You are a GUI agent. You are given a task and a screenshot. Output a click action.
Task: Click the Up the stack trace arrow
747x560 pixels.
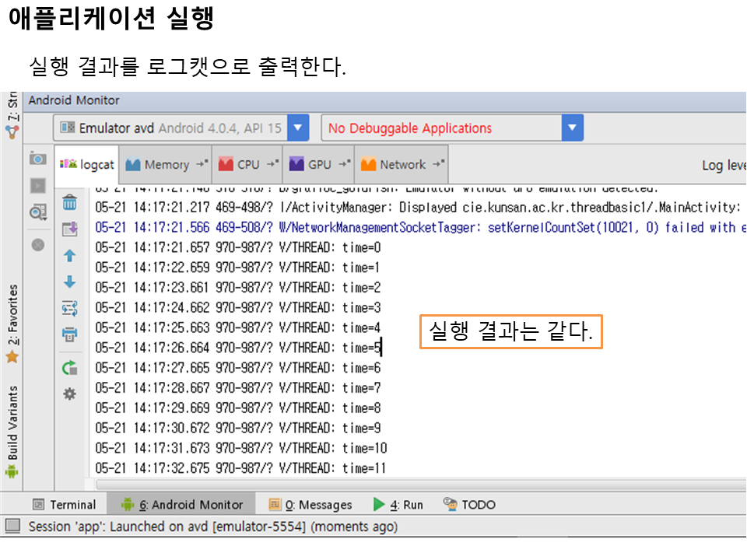pyautogui.click(x=70, y=256)
